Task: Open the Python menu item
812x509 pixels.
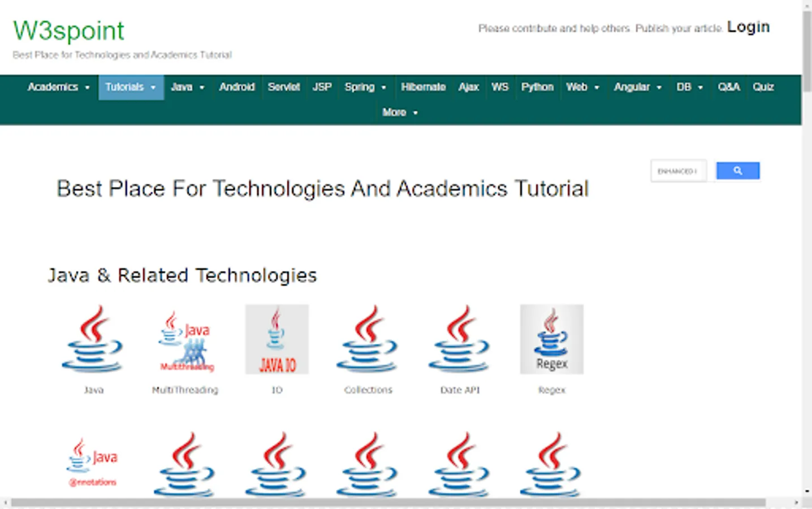Action: click(537, 87)
